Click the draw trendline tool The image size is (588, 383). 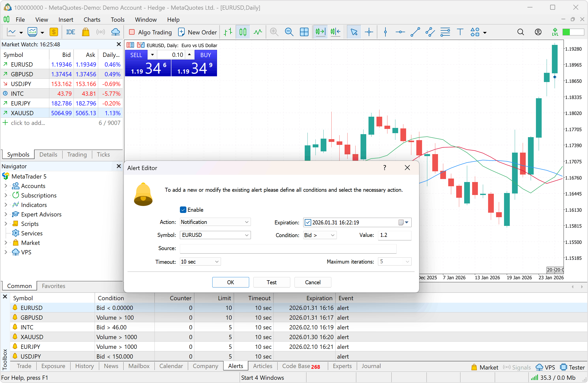tap(415, 32)
